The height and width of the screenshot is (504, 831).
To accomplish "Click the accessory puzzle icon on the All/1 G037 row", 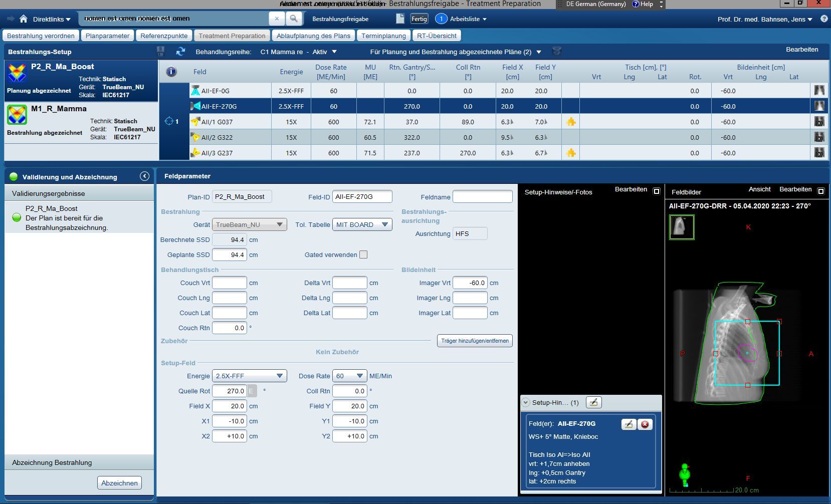I will coord(571,122).
